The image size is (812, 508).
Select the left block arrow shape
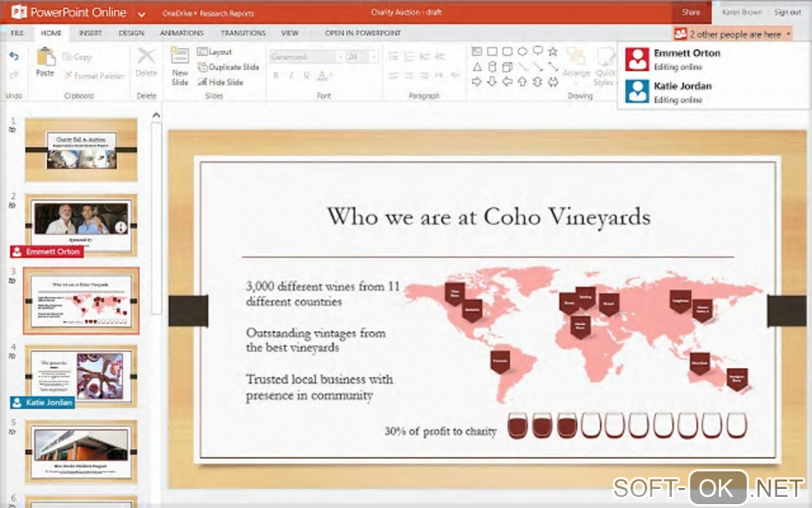tap(507, 81)
